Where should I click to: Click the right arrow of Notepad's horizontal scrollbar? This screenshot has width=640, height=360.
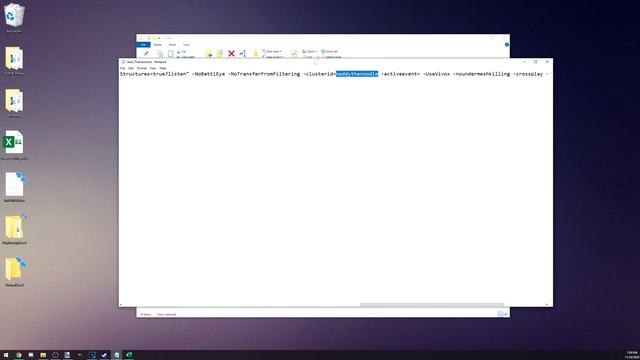point(547,304)
